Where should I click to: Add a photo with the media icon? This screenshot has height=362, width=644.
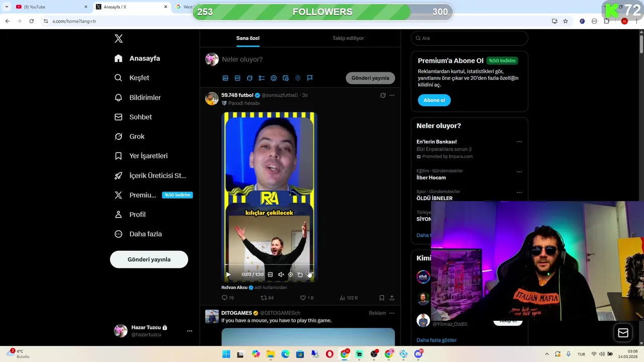(x=225, y=78)
